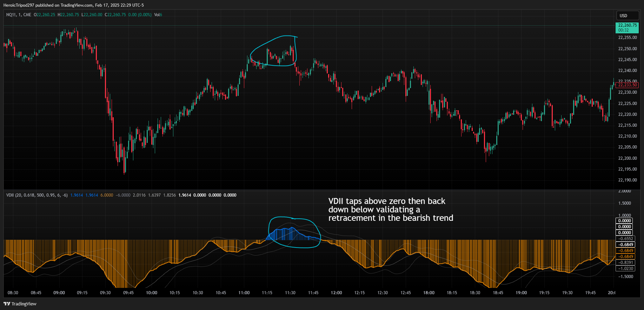Click the bold white 1.9614 legend value
Viewport: 644px width, 310px height.
point(185,195)
